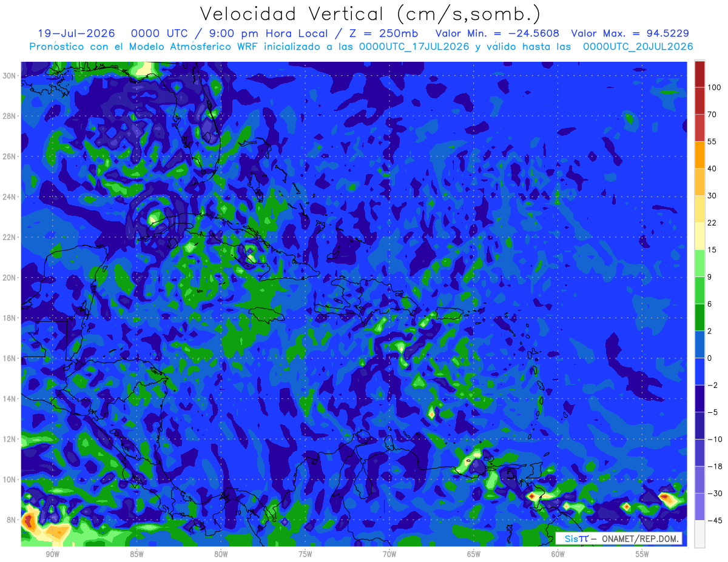Click the '22N' latitude label
728x562 pixels.
click(8, 237)
